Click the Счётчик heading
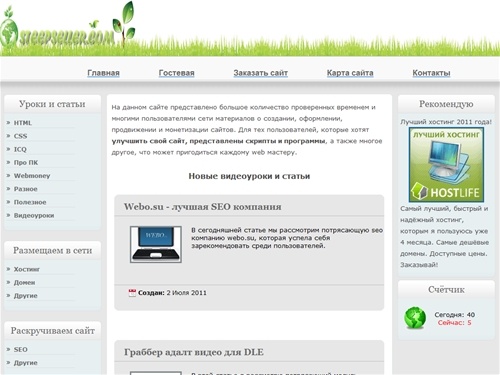 [446, 290]
